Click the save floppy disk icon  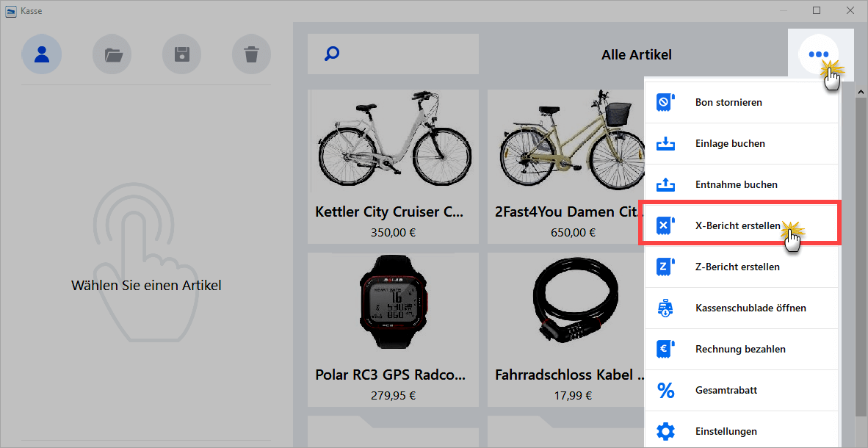[182, 54]
